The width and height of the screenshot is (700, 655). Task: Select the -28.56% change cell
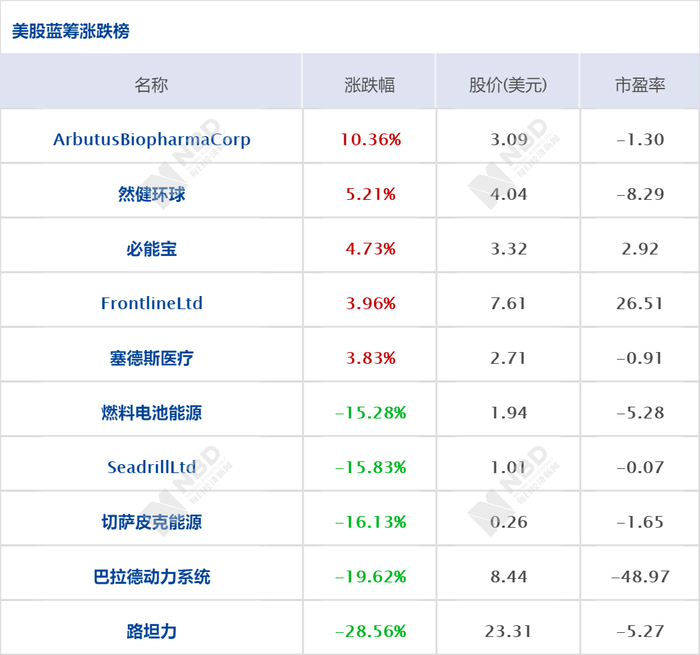click(x=370, y=631)
